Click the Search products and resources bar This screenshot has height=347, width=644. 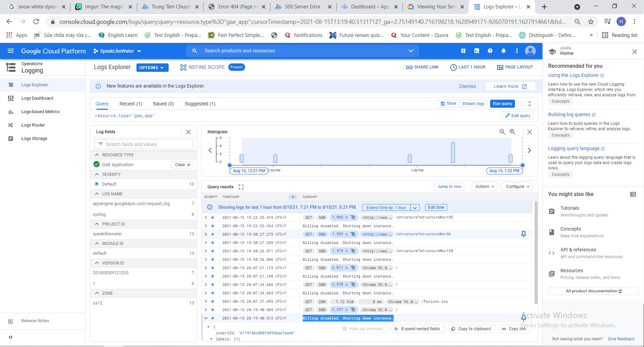tap(302, 51)
